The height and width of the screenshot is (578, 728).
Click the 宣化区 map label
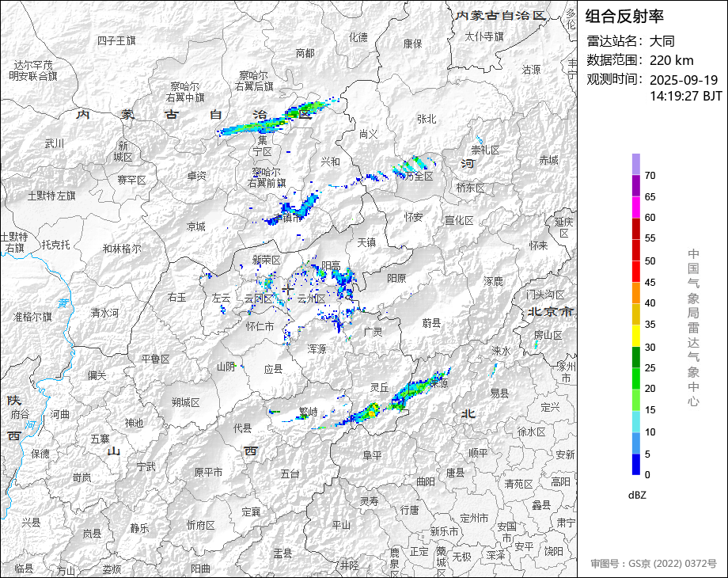(459, 220)
